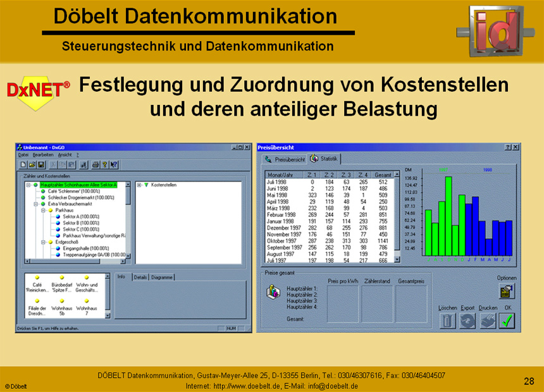Click the help question button in Preisübersicht title bar
This screenshot has width=544, height=392.
509,147
